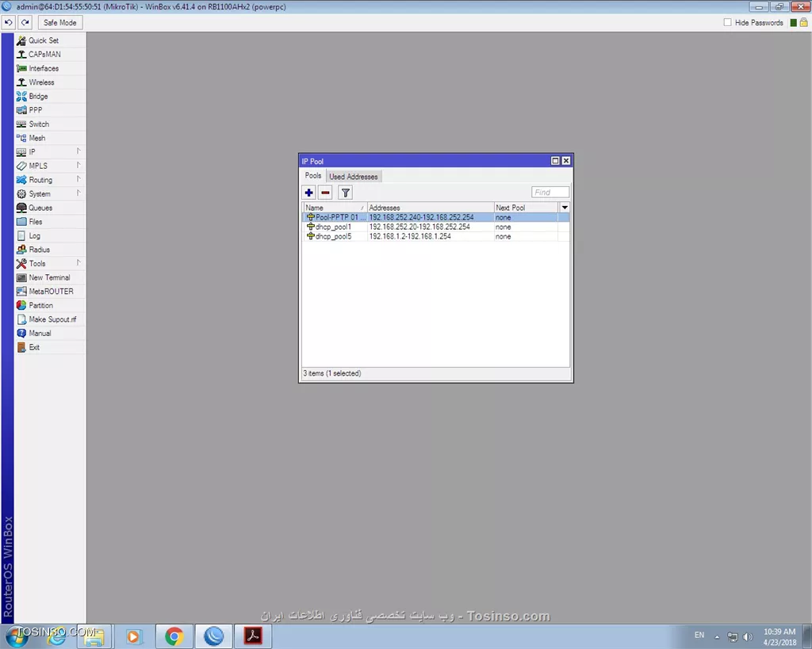812x649 pixels.
Task: Sort by the Name column header
Action: [x=335, y=208]
